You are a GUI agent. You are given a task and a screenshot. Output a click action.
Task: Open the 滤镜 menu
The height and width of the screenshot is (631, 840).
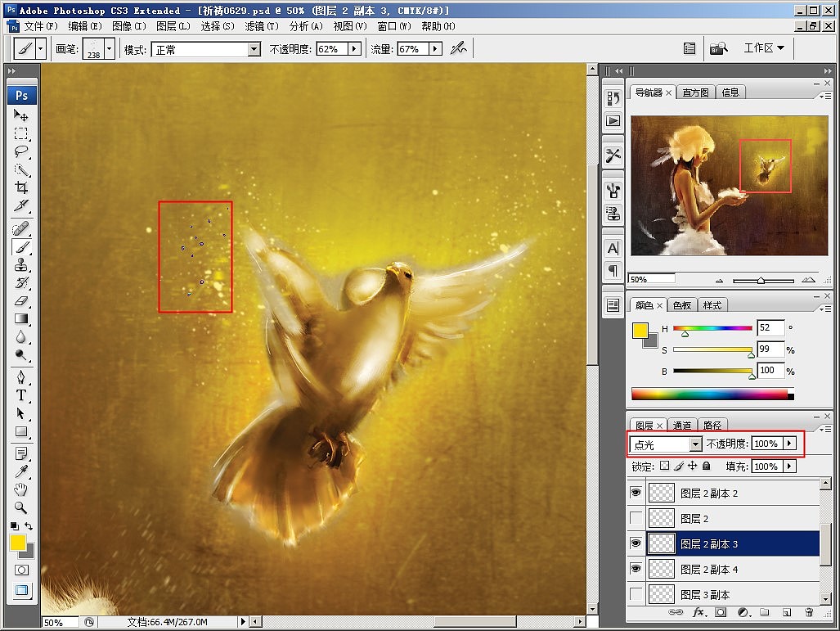tap(262, 26)
